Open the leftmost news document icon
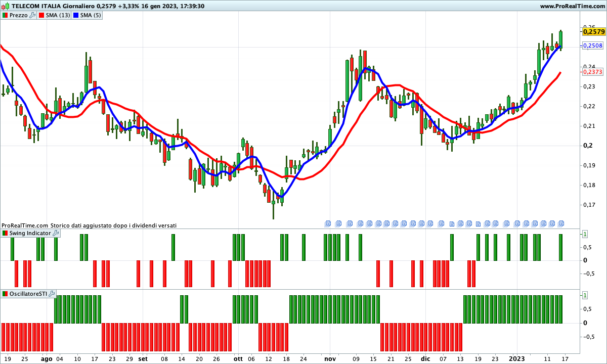Screen dimensions: 607x364 [x=327, y=223]
